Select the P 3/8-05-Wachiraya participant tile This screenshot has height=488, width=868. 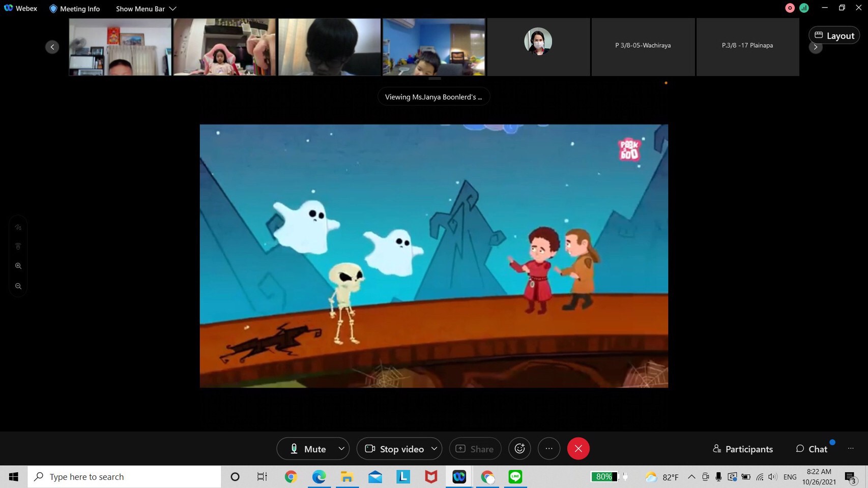[643, 47]
